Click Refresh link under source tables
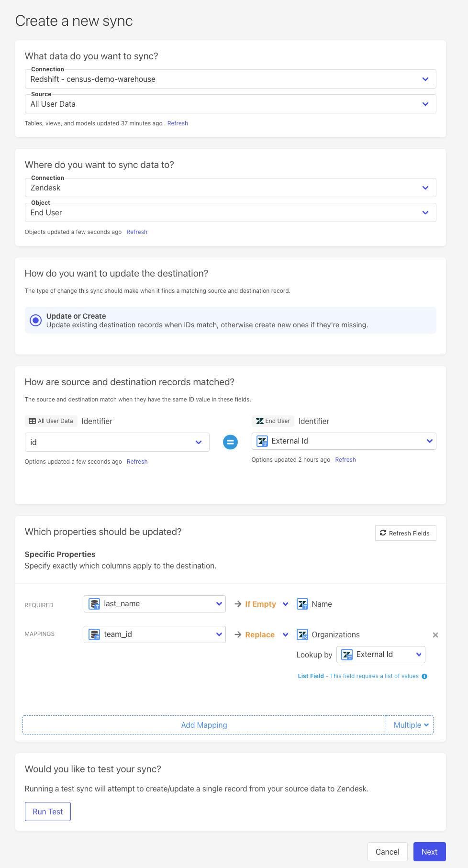Image resolution: width=468 pixels, height=868 pixels. tap(178, 123)
